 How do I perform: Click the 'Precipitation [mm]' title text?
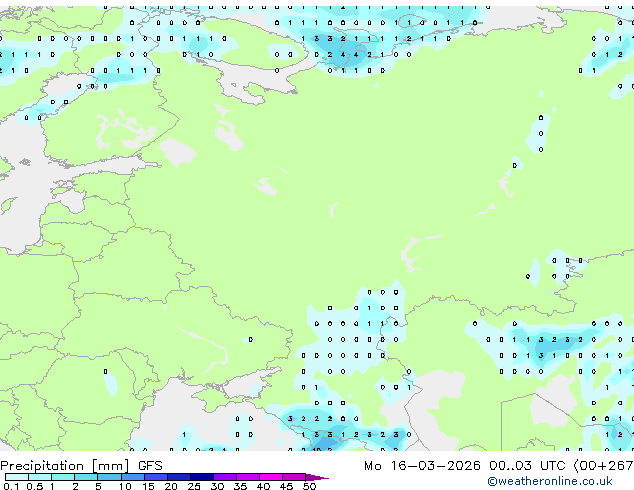65,466
